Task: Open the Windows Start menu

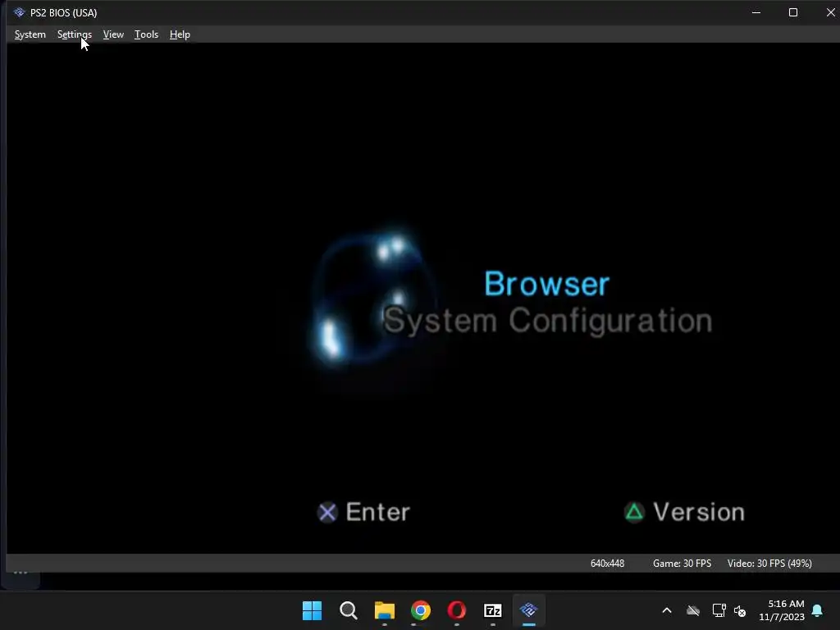Action: [312, 610]
